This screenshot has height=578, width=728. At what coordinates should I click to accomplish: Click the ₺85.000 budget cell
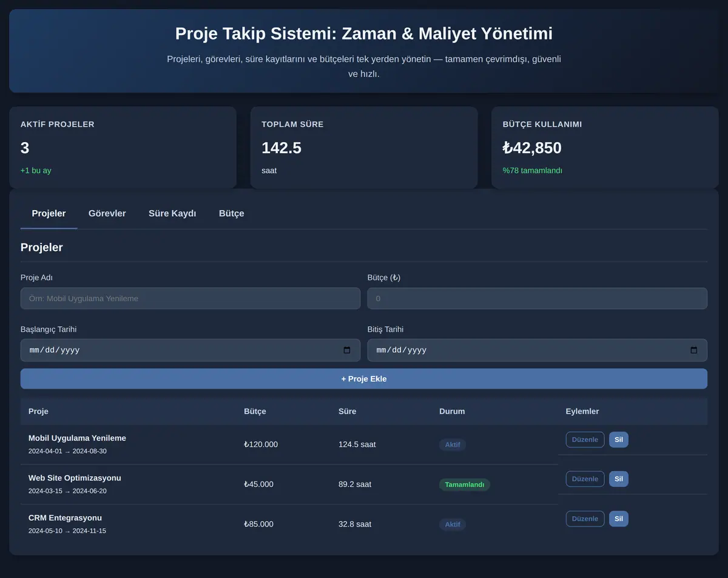pos(258,524)
